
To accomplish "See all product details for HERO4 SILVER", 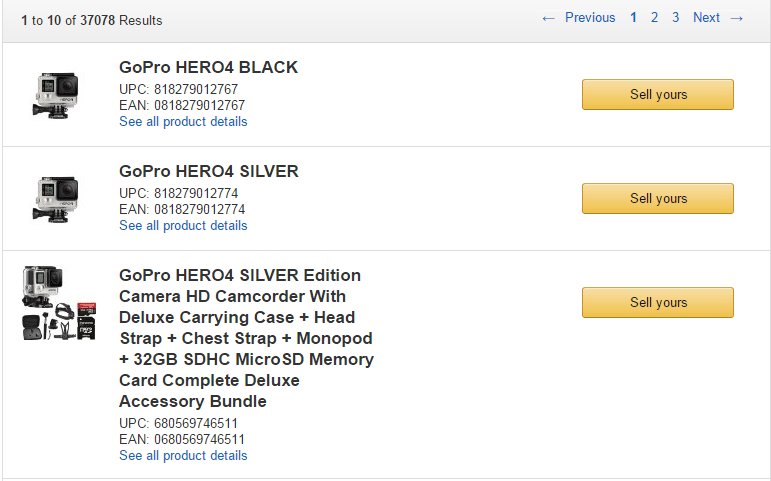I will (x=183, y=226).
